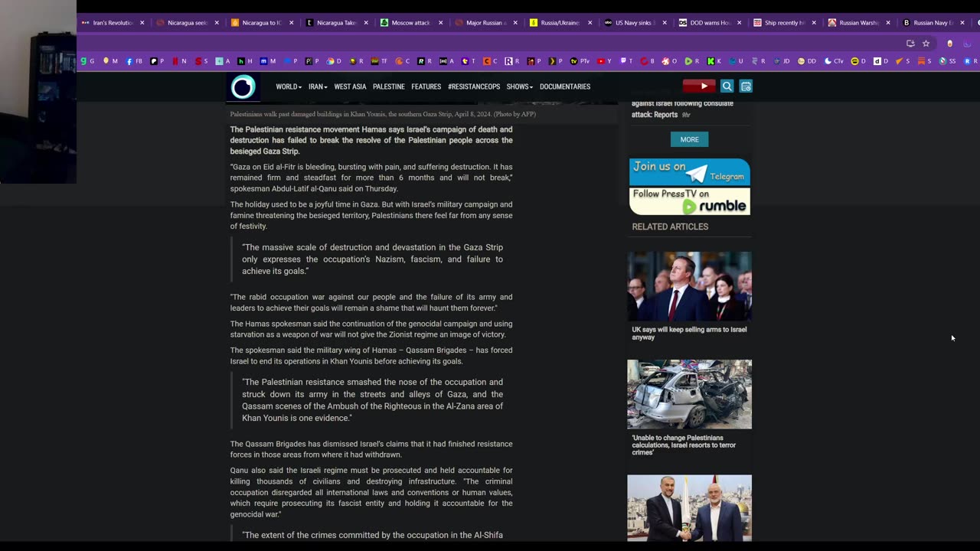Open the green Rumble R bookmark
The width and height of the screenshot is (980, 551).
(x=692, y=61)
